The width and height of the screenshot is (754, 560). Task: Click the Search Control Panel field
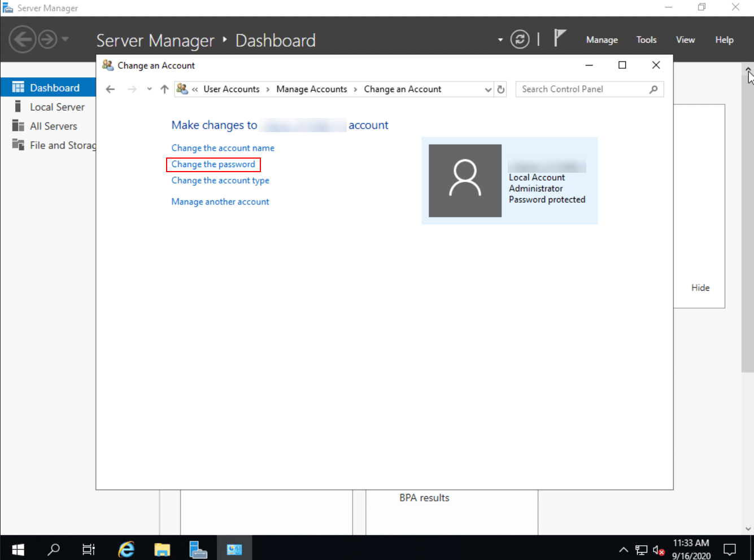(582, 89)
